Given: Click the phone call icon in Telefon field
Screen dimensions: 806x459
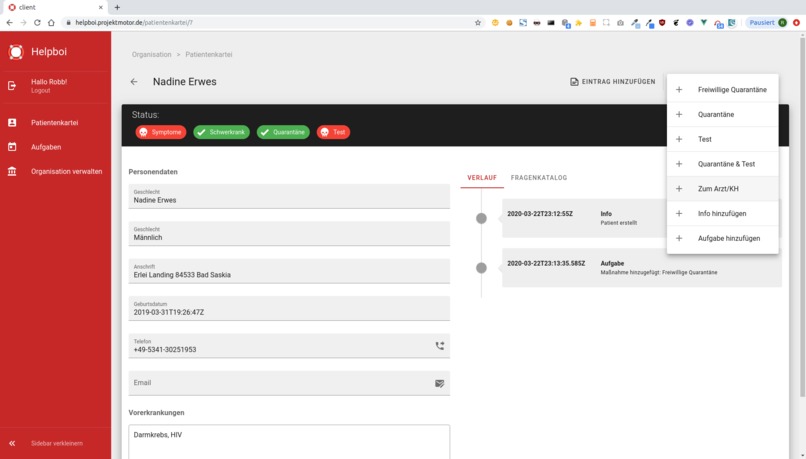Looking at the screenshot, I should (439, 346).
